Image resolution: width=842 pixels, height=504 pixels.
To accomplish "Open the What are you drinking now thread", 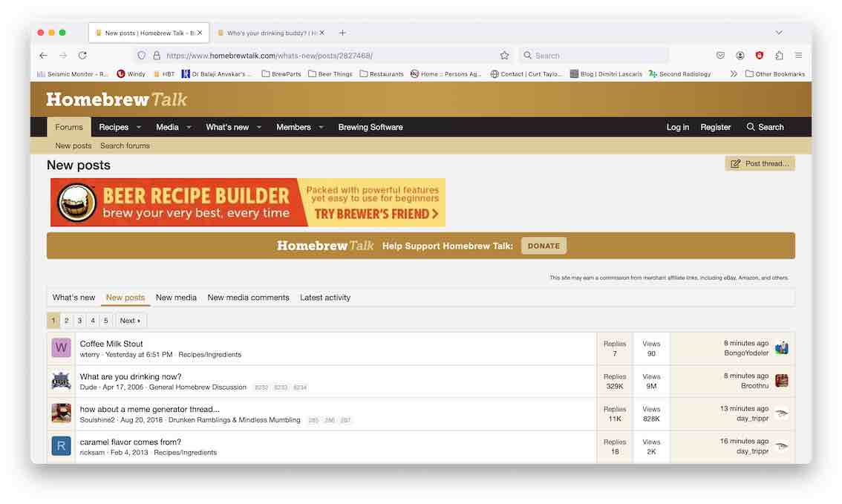I will [131, 376].
